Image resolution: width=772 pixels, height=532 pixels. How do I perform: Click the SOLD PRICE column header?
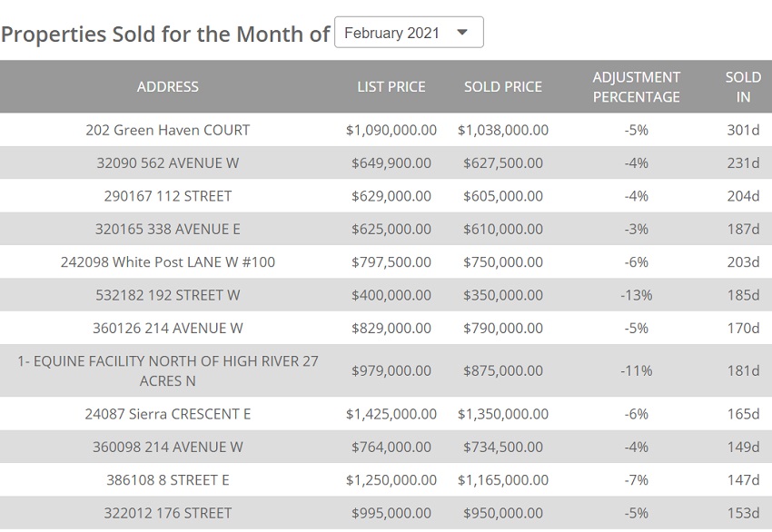pos(502,87)
